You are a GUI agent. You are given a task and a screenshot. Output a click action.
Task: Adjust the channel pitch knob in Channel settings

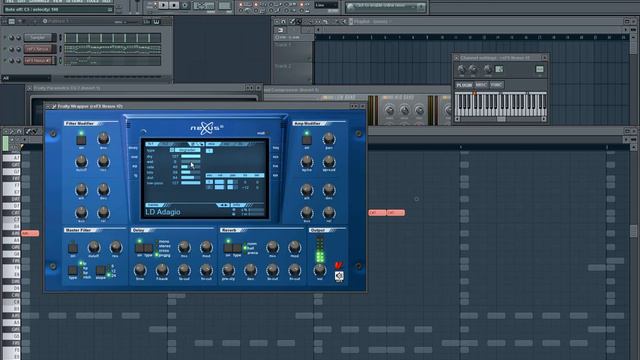coord(488,69)
